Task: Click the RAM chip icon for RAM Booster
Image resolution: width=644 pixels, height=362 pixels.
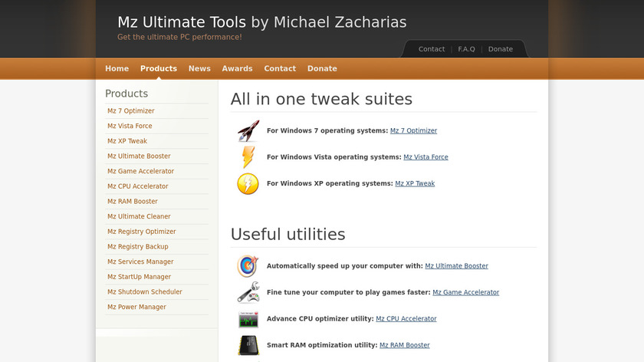Action: pos(248,345)
